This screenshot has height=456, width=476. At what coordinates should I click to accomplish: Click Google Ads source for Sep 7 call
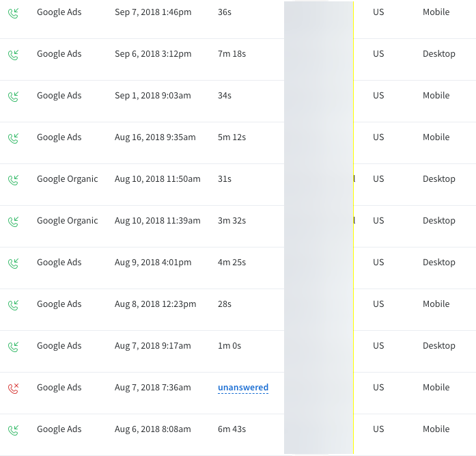59,12
